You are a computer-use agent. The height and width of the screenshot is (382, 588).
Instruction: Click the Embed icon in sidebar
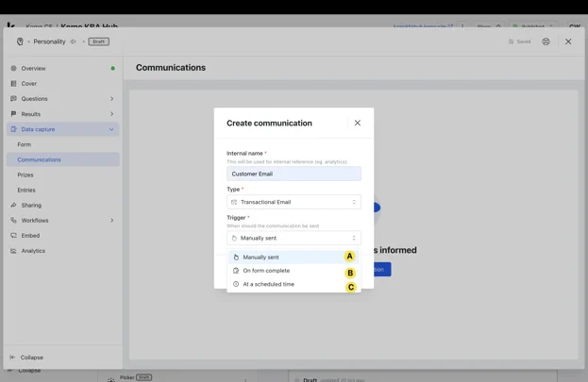(13, 236)
